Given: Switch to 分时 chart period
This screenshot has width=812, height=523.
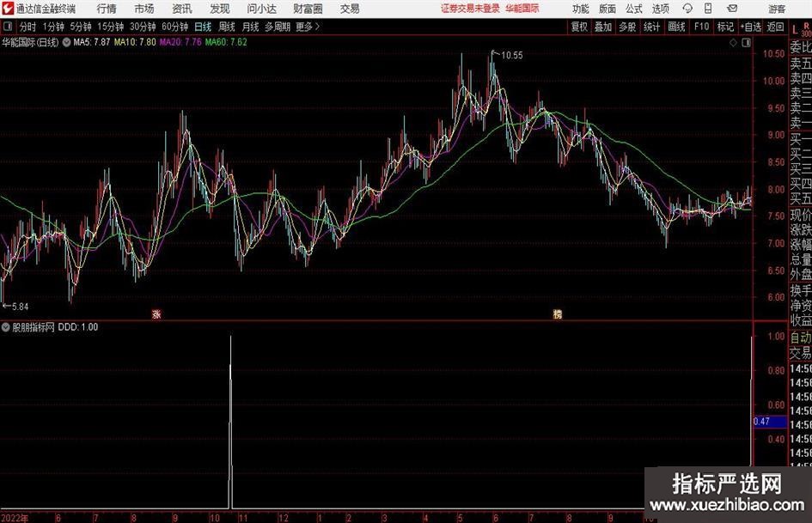Looking at the screenshot, I should 28,27.
